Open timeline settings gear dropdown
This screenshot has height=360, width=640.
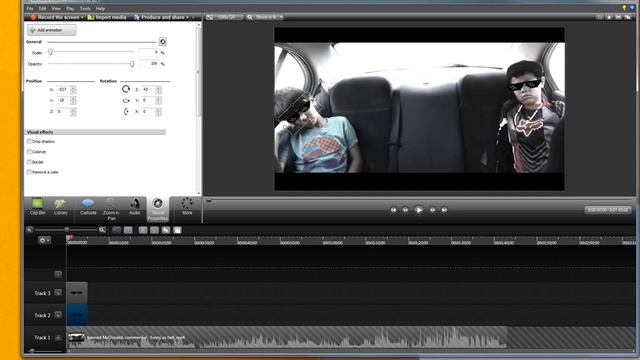44,240
